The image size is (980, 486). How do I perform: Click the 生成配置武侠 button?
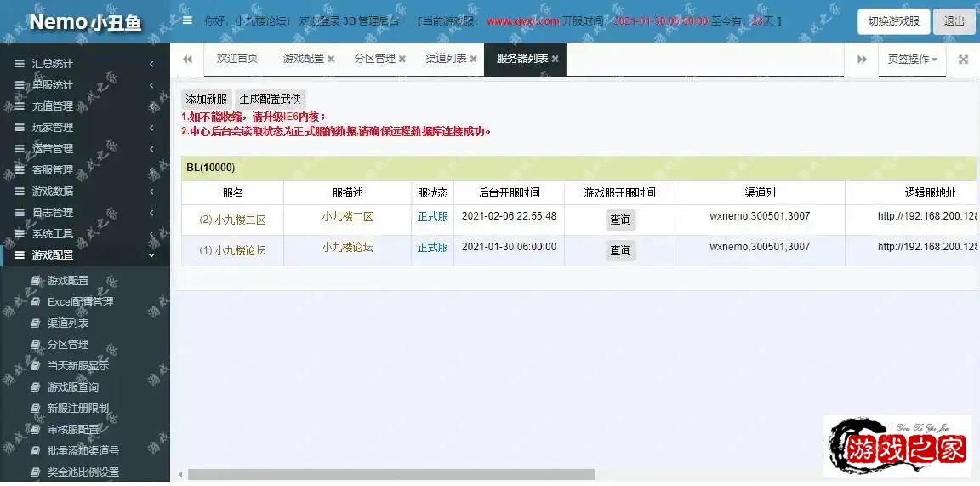[270, 100]
